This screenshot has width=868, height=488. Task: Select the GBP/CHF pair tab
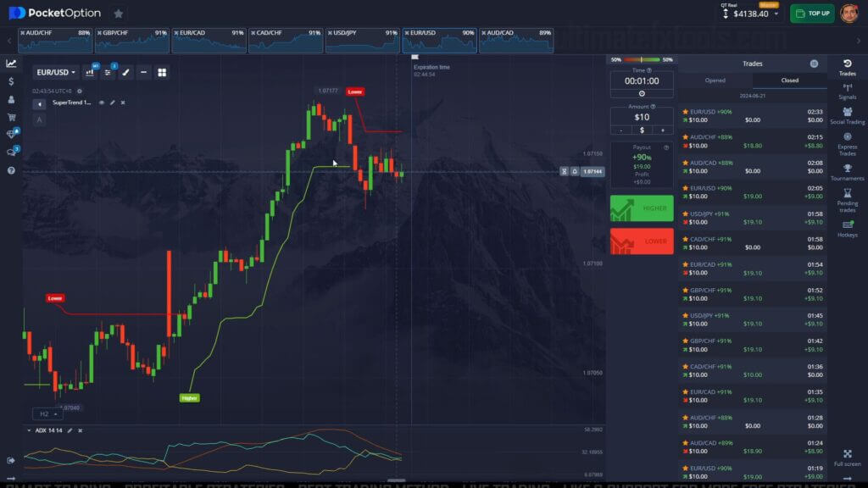[x=132, y=37]
